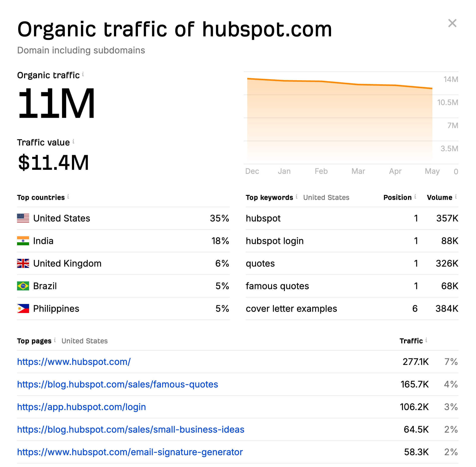
Task: Click info icon beside Traffic column
Action: point(426,340)
